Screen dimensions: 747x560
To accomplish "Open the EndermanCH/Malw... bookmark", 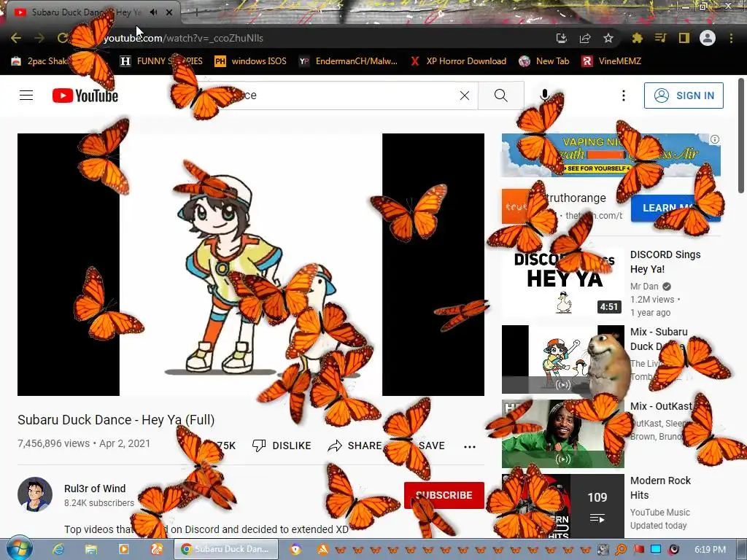I will click(x=348, y=61).
